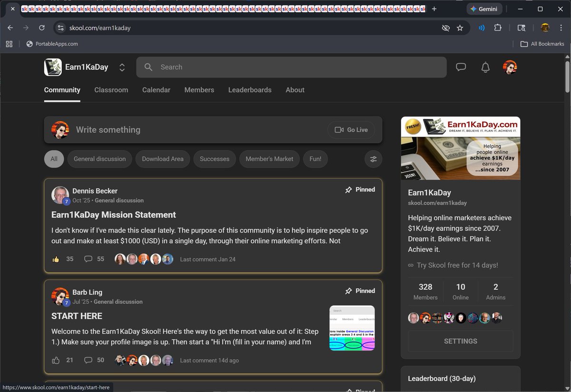Open the Members tab
This screenshot has height=392, width=571.
[x=199, y=90]
